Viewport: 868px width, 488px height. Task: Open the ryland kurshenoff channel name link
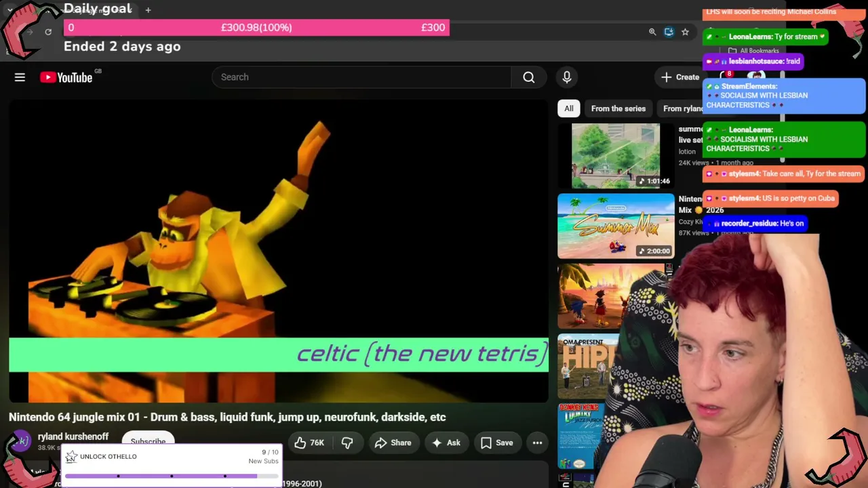(x=73, y=436)
